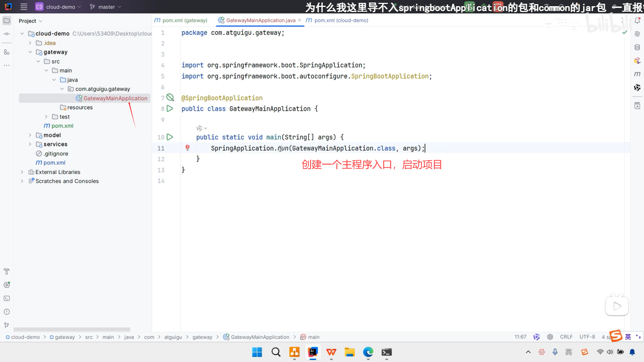Viewport: 644px width, 362px height.
Task: Collapse the gateway module folder
Action: pyautogui.click(x=30, y=52)
